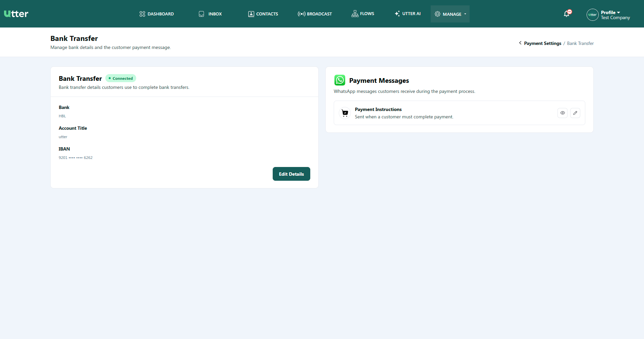
Task: Click 'Bank Transfer' breadcrumb text
Action: [580, 43]
